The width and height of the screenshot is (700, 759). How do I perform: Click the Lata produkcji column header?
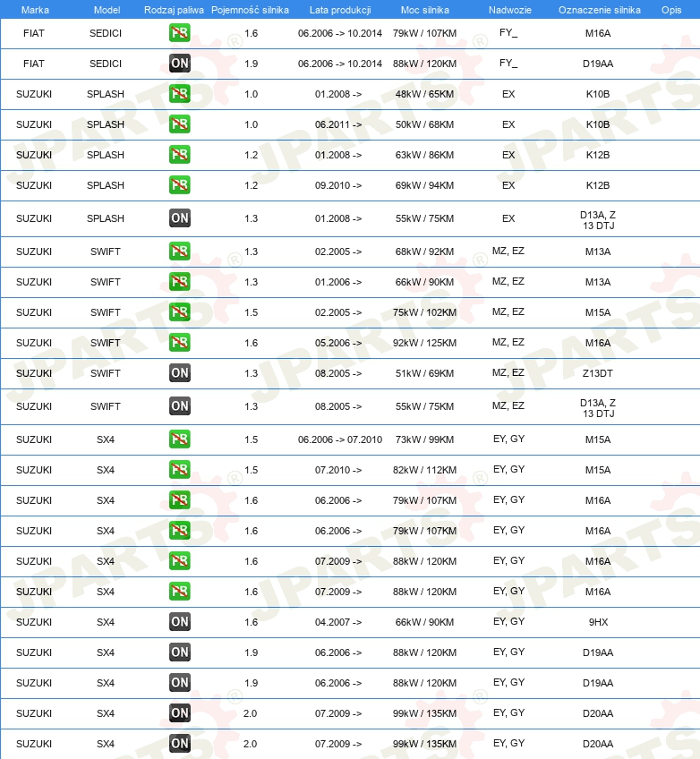(x=340, y=10)
